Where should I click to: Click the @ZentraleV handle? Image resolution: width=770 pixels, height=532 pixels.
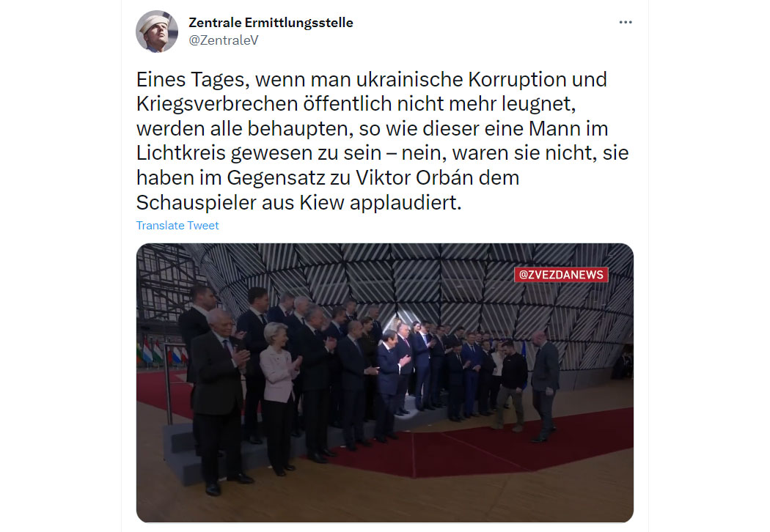point(224,40)
